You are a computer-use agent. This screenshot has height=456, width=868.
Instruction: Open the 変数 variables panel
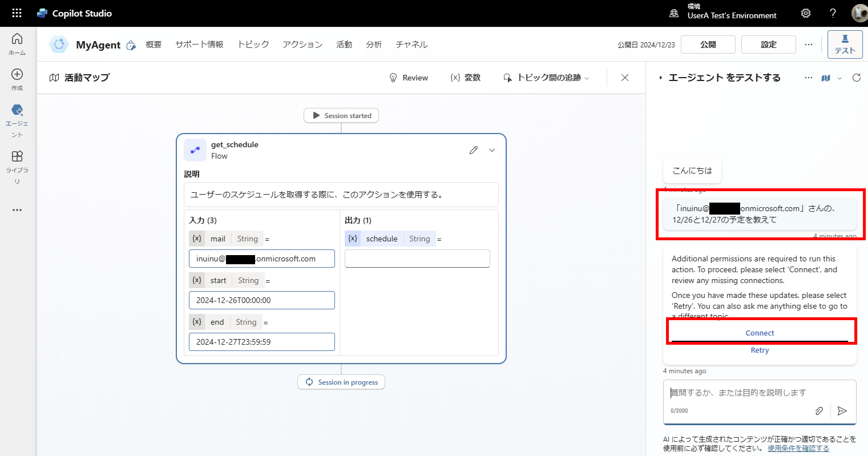(x=465, y=77)
